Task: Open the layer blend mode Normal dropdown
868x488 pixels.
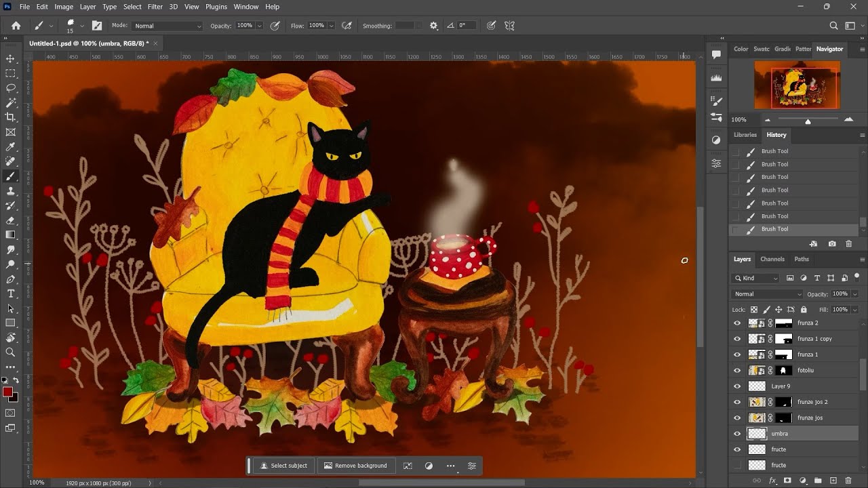Action: (768, 294)
